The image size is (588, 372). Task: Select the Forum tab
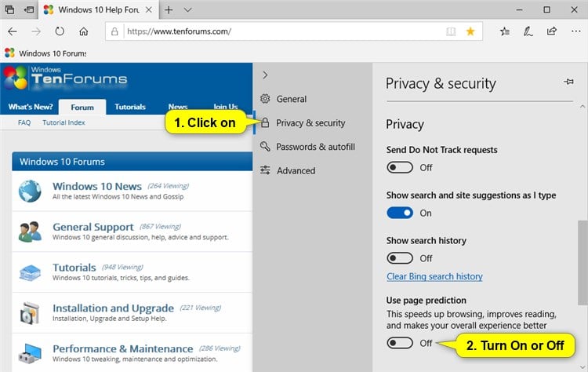(82, 107)
